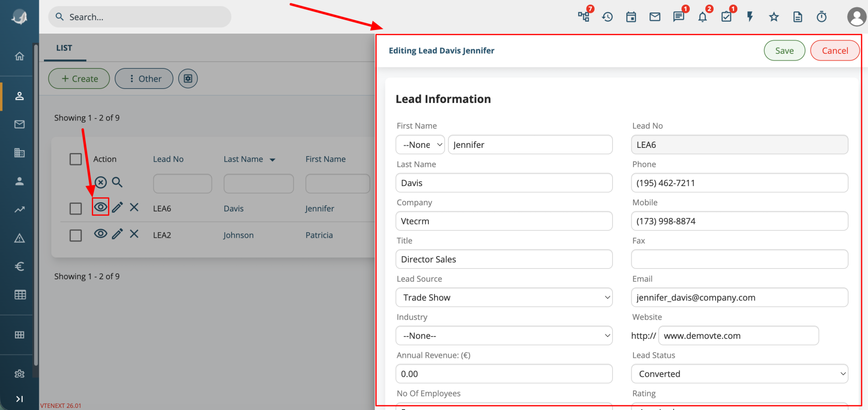
Task: Preview lead LEA6 with the eye icon
Action: point(101,207)
